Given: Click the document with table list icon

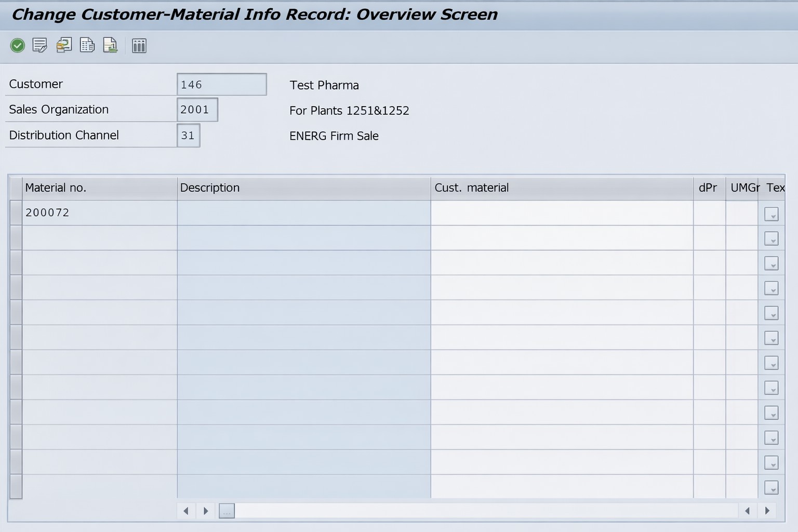Looking at the screenshot, I should tap(87, 46).
